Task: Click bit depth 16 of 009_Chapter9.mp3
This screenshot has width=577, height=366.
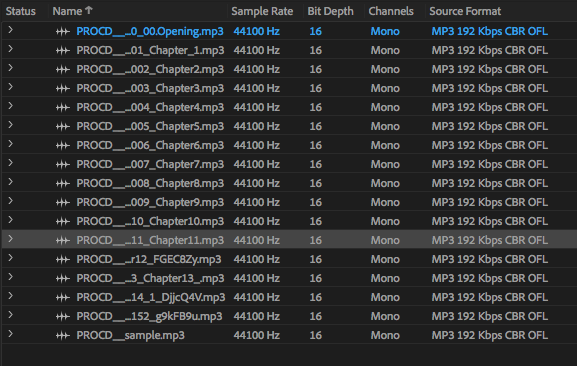Action: (x=315, y=203)
